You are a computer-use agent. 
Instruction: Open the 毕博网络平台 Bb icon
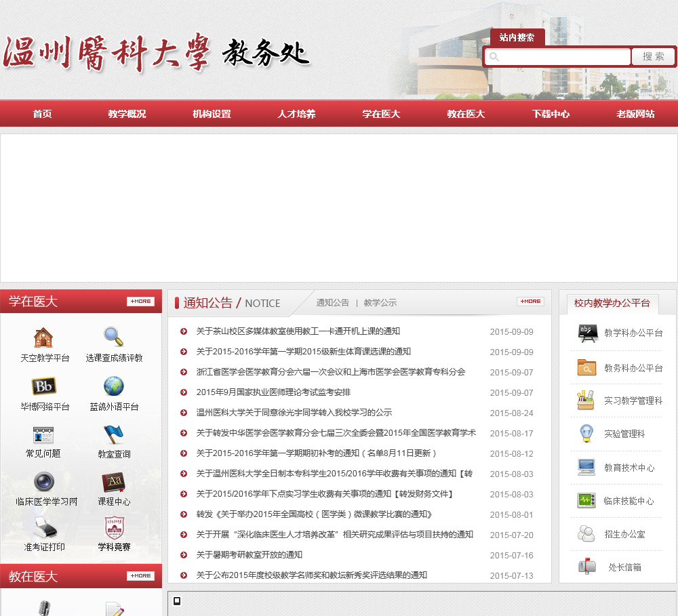43,386
